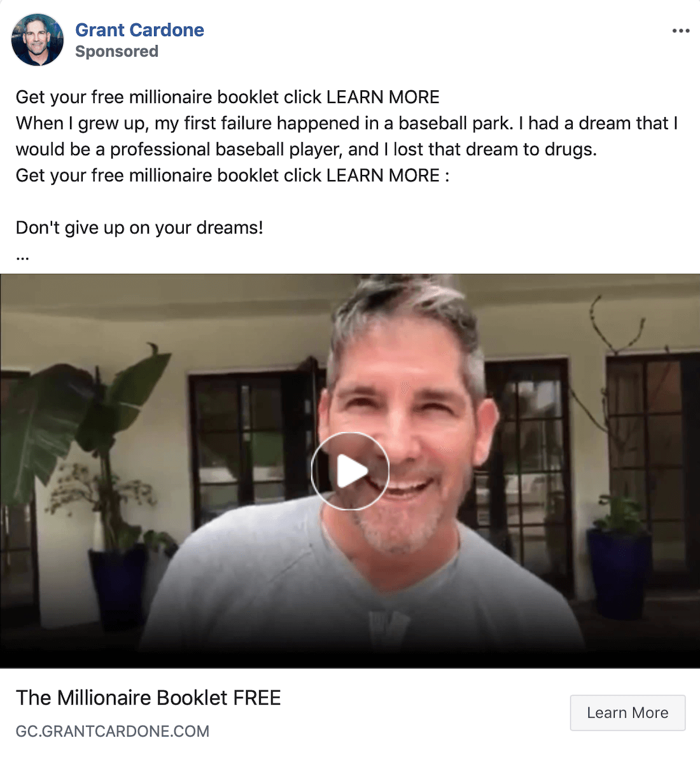The image size is (700, 760).
Task: Open Grant Cardone's circular profile picture
Action: click(x=38, y=39)
